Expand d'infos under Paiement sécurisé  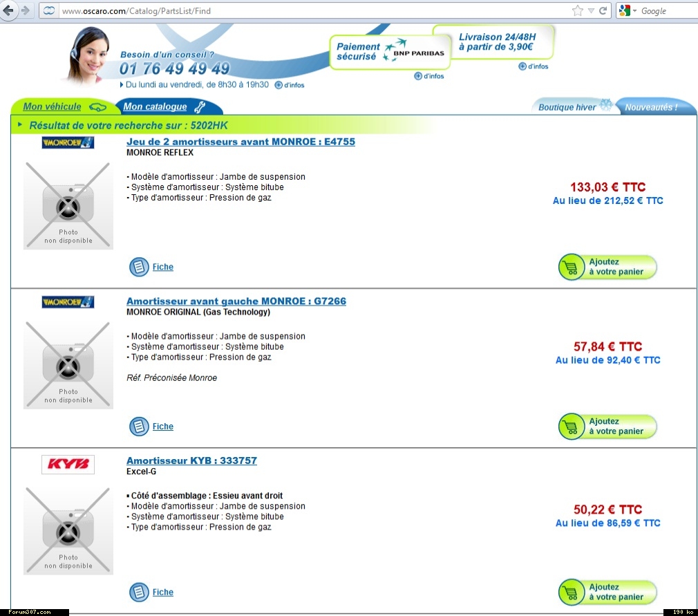click(x=429, y=76)
